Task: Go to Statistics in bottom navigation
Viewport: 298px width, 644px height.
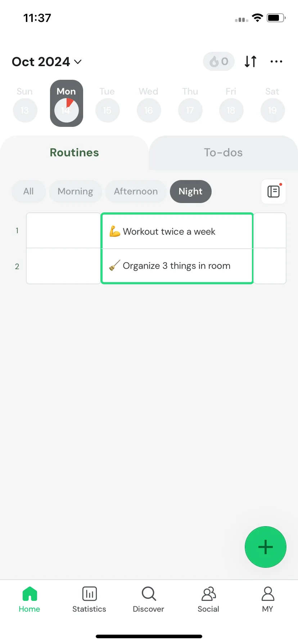Action: click(89, 599)
